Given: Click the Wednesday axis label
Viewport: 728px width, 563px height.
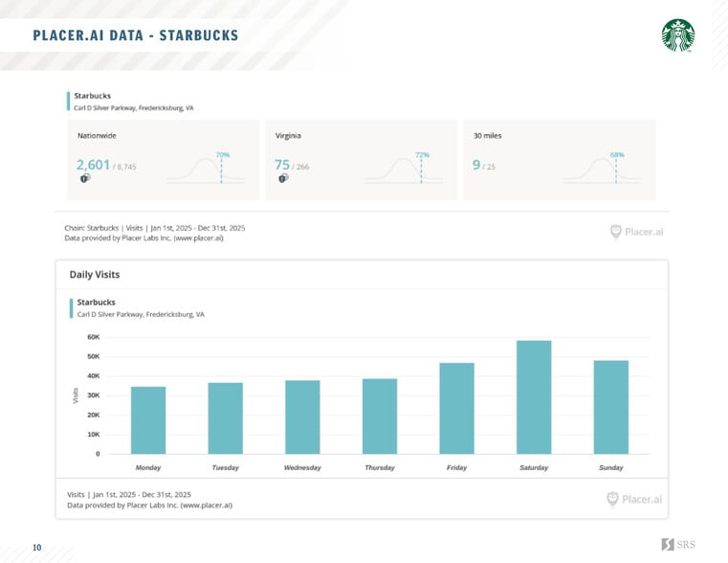Looking at the screenshot, I should click(302, 467).
